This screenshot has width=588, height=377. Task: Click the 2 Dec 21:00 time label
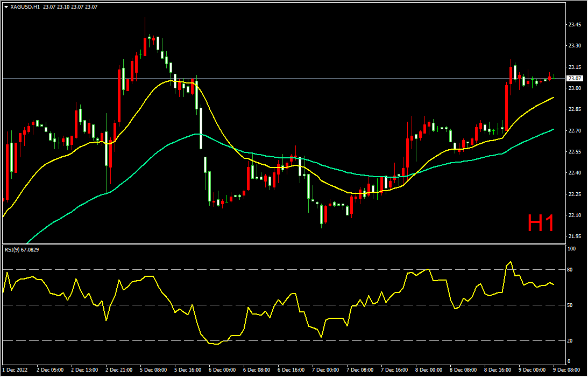tap(119, 370)
